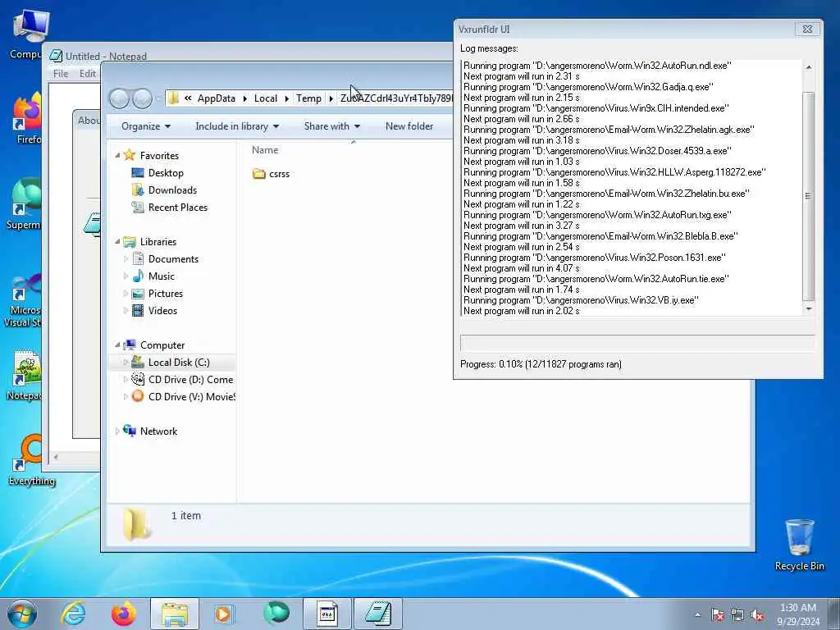The image size is (840, 630).
Task: Click the Name column header
Action: (x=265, y=150)
